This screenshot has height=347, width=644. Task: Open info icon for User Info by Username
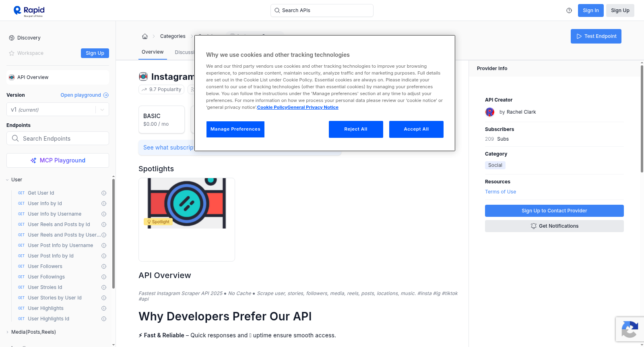click(x=104, y=214)
